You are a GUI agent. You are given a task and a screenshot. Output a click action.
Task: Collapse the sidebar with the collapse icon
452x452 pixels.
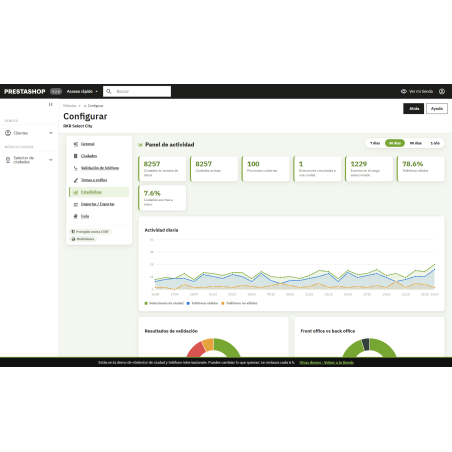tap(51, 105)
